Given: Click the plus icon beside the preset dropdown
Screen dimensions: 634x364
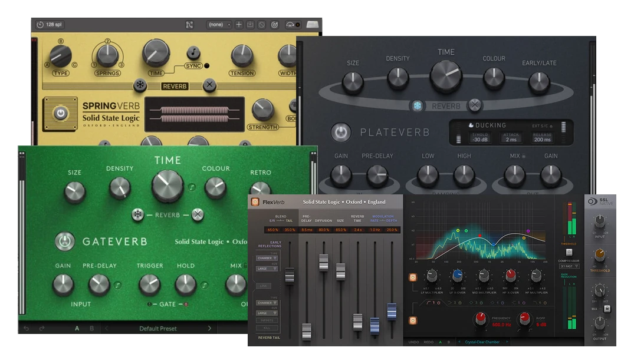Looking at the screenshot, I should tap(239, 25).
